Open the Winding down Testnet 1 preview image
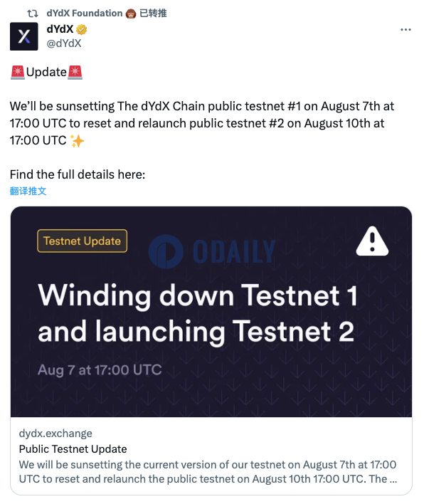Viewport: 424px width, 504px height. click(211, 312)
